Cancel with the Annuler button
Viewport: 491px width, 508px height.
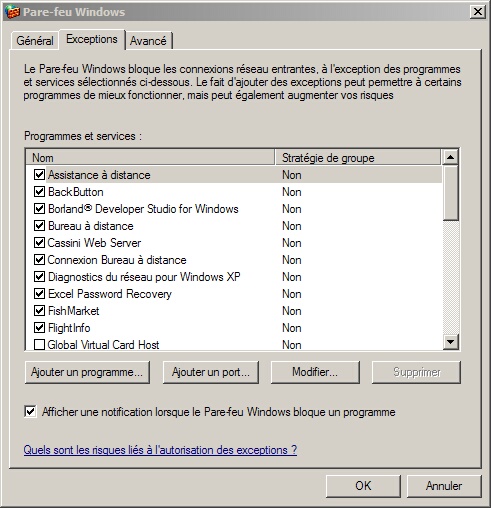point(444,486)
